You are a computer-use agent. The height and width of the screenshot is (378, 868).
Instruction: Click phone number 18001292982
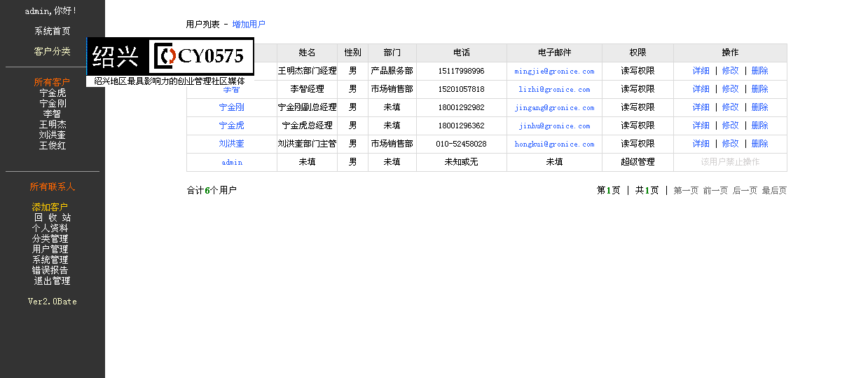pyautogui.click(x=462, y=107)
